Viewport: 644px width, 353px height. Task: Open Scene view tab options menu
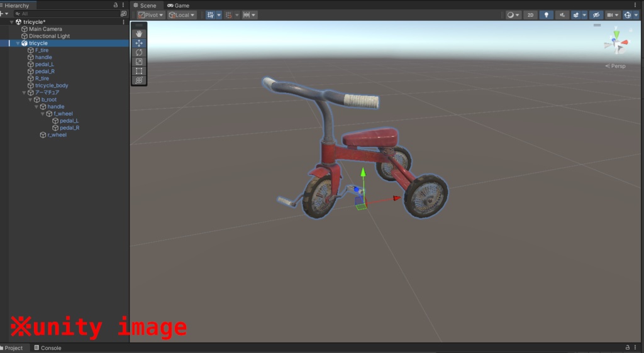[x=635, y=5]
